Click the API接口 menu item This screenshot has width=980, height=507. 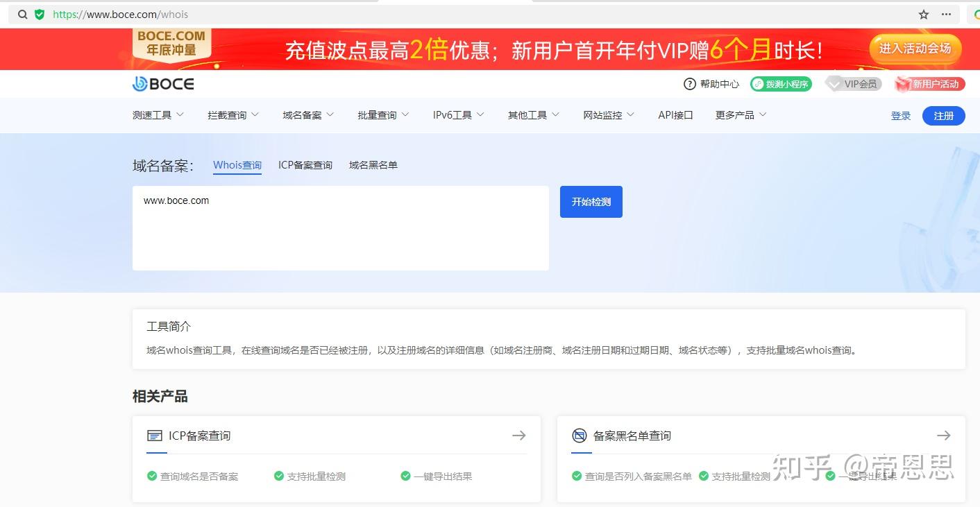coord(674,115)
